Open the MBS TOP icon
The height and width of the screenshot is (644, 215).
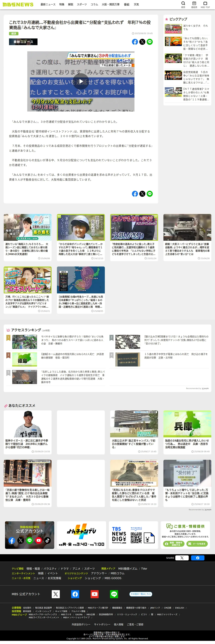click(x=205, y=4)
